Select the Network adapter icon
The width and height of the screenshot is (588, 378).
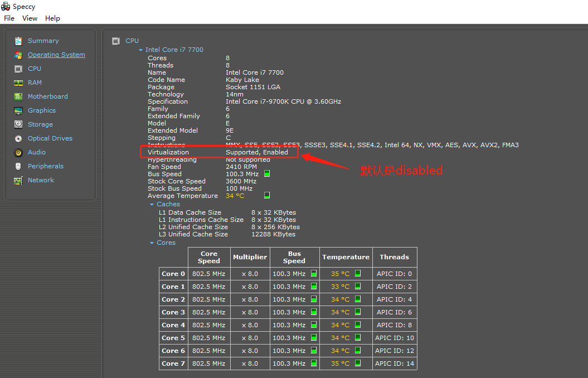point(18,180)
